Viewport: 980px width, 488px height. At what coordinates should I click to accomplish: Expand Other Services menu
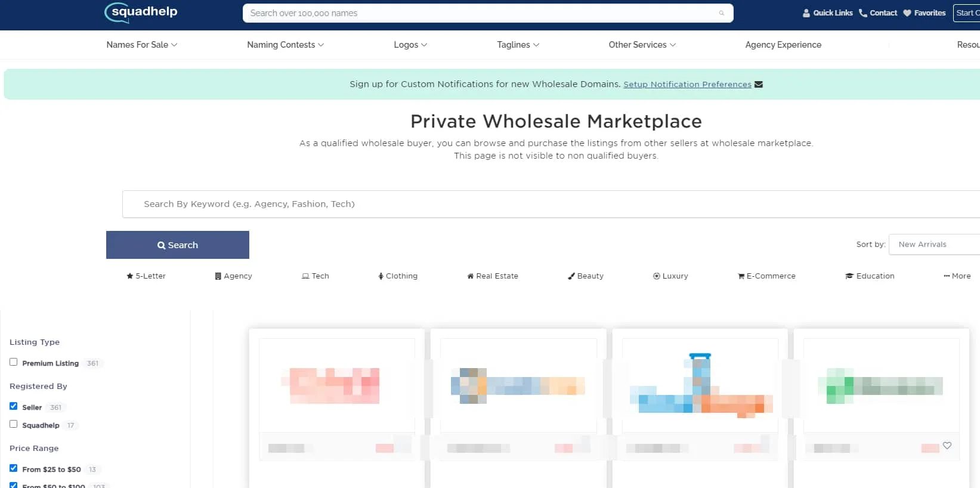pyautogui.click(x=642, y=45)
